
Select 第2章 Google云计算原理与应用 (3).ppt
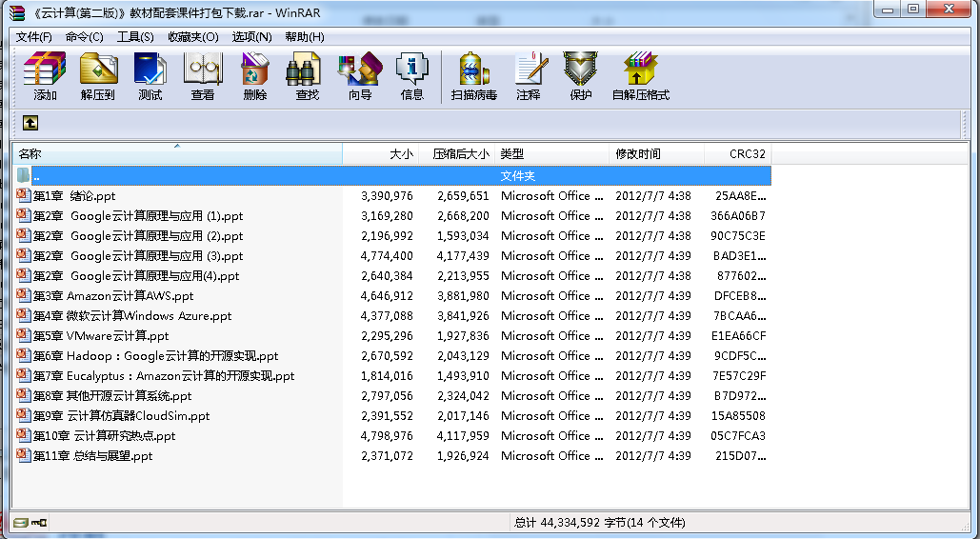(137, 256)
